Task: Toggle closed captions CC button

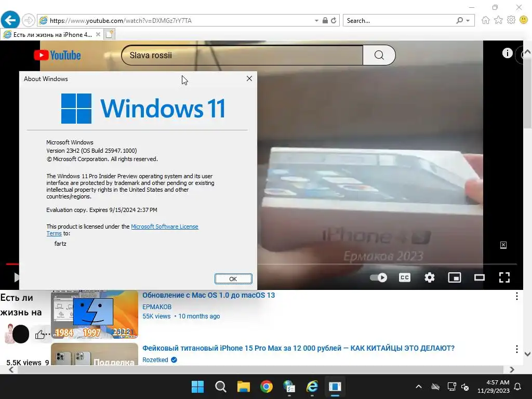Action: 404,277
